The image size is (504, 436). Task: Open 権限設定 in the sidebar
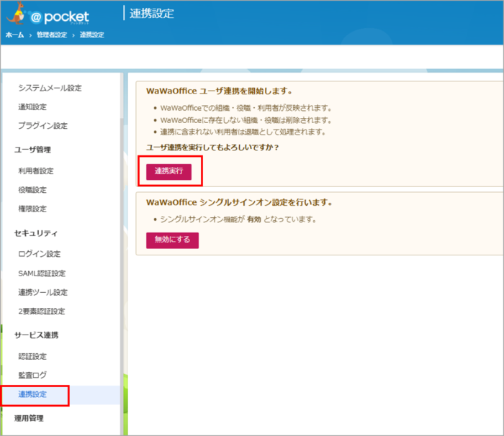coord(32,209)
